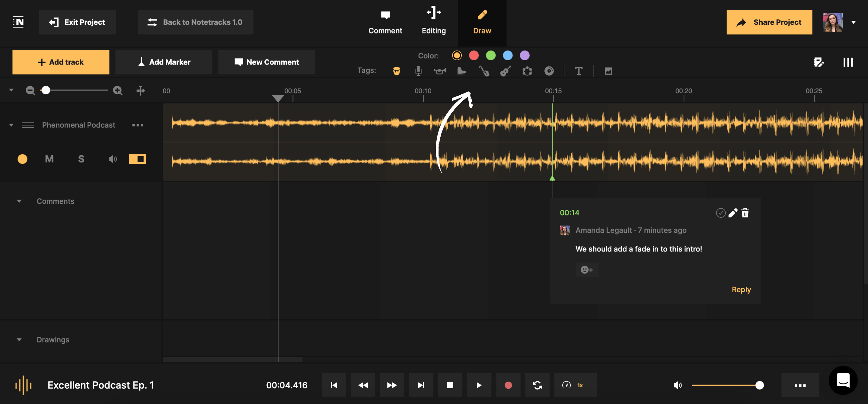Select the red drawing color
The image size is (868, 404).
coord(474,55)
